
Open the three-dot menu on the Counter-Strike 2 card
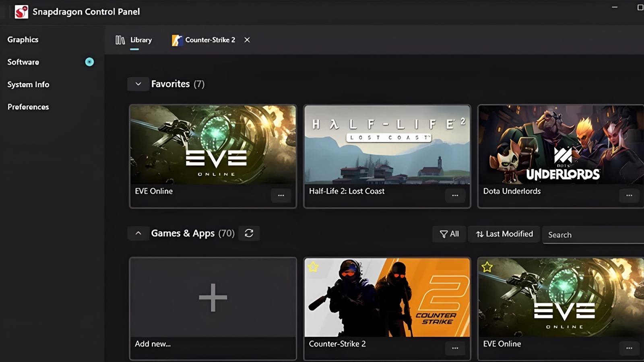tap(455, 348)
